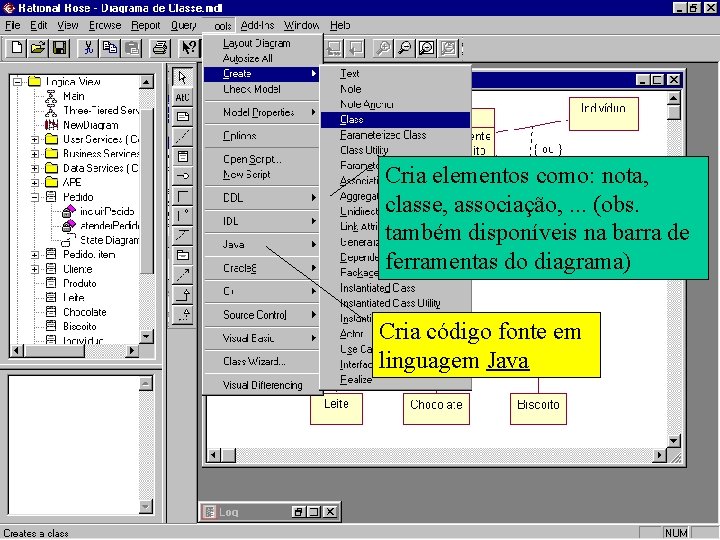The height and width of the screenshot is (540, 720).
Task: Click the Zoom In magnifier icon
Action: coord(382,48)
